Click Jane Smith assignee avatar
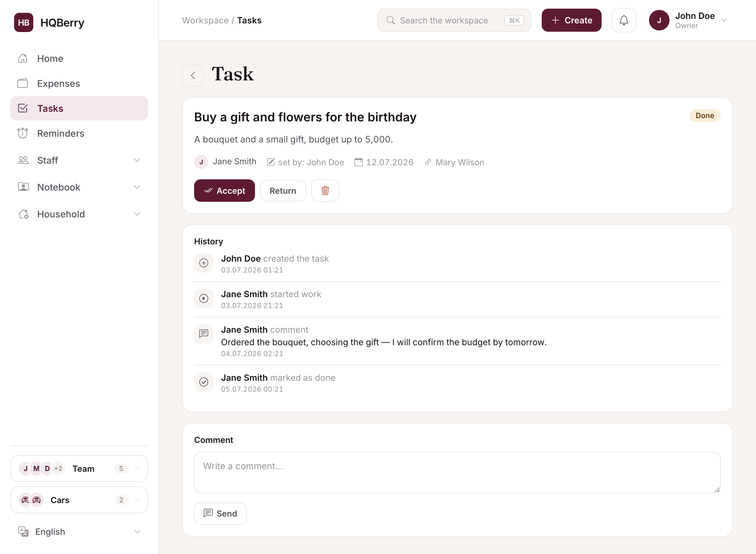 (201, 162)
